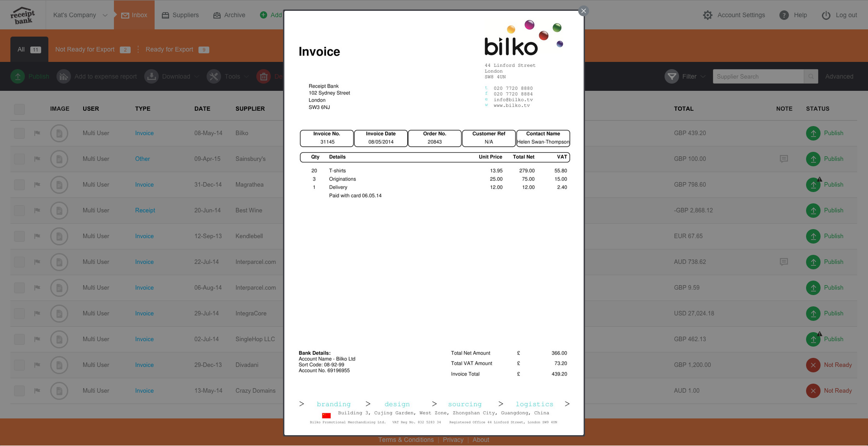Image resolution: width=868 pixels, height=446 pixels.
Task: Check the Best Wine row checkbox
Action: (x=19, y=211)
